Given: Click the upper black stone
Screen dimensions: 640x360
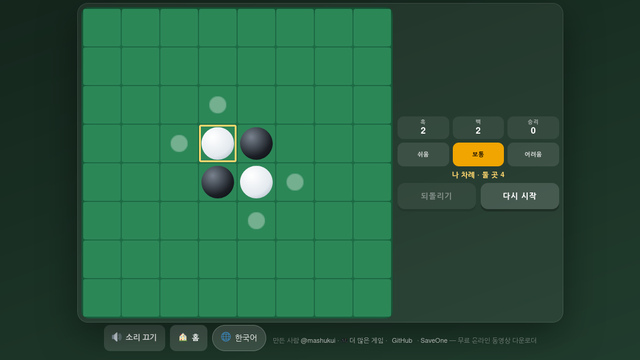Looking at the screenshot, I should (256, 144).
